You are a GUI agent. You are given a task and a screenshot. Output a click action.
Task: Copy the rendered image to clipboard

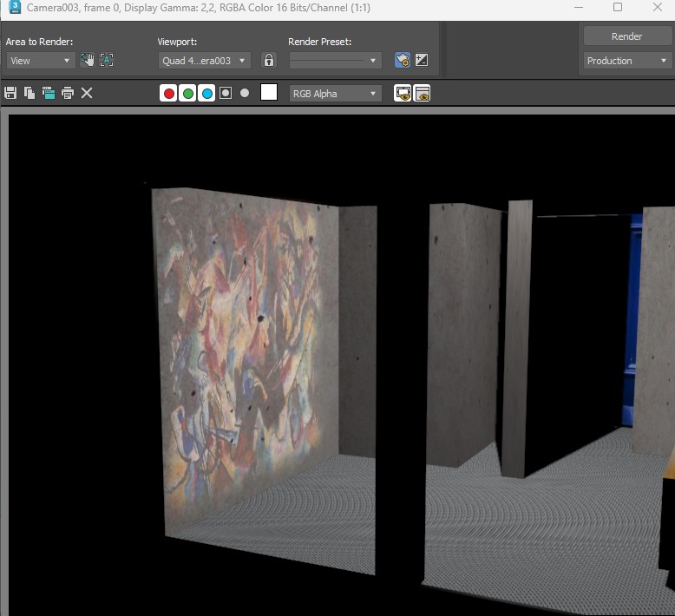point(29,93)
